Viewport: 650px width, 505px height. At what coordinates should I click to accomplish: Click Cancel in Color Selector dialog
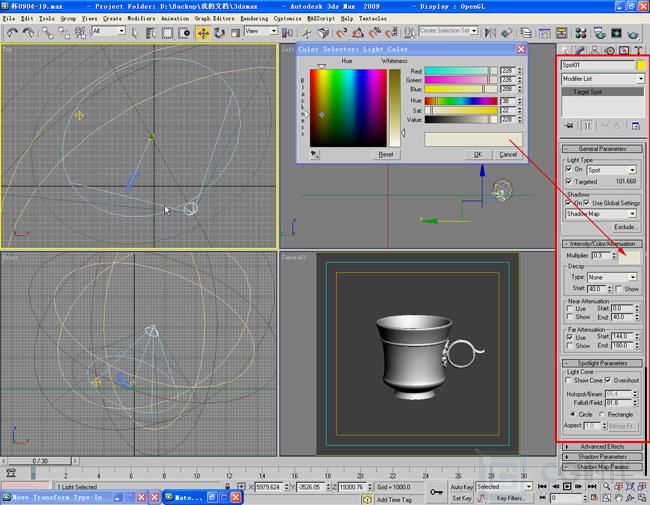[x=508, y=154]
